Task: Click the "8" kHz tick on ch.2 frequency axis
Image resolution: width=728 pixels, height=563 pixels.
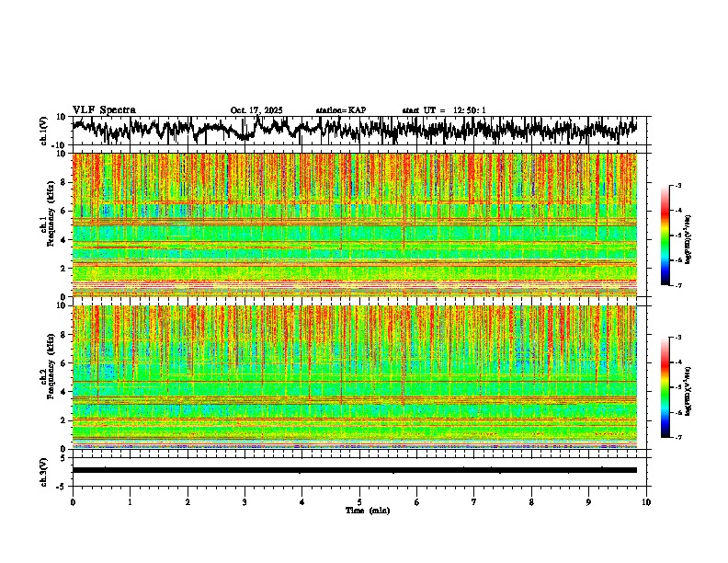Action: 65,335
